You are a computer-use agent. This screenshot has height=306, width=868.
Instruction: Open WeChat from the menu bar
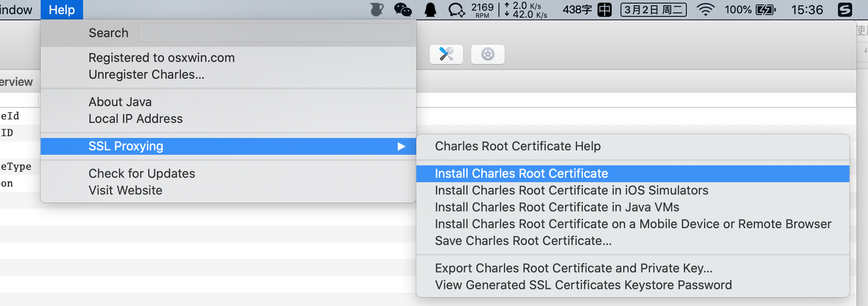(403, 10)
